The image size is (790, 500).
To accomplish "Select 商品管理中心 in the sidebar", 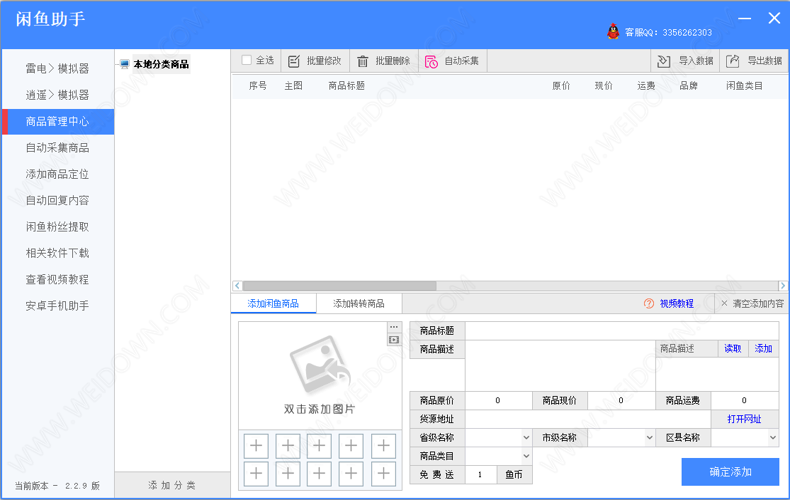I will (x=57, y=121).
